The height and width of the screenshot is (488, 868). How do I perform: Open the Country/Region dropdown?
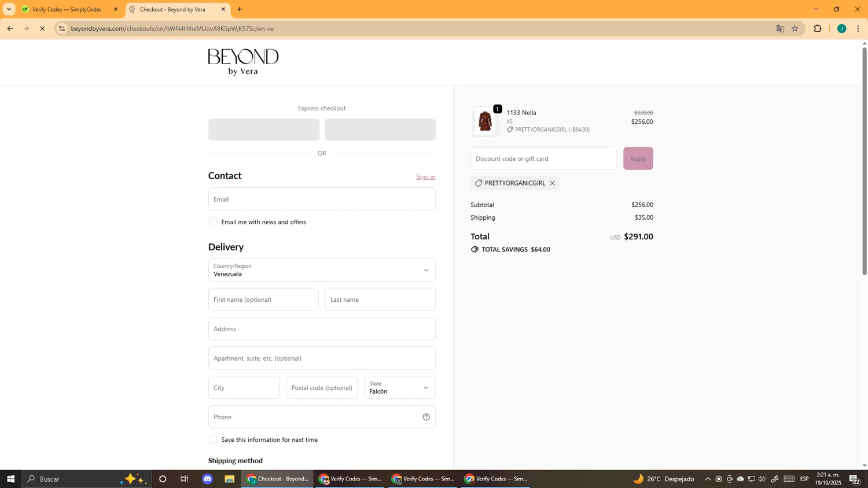pos(322,270)
